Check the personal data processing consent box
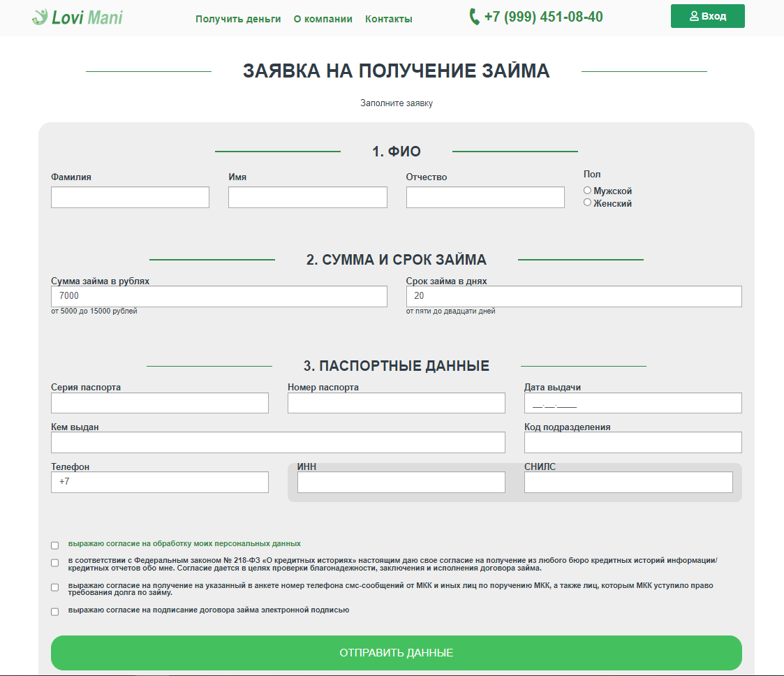This screenshot has height=676, width=784. click(55, 545)
